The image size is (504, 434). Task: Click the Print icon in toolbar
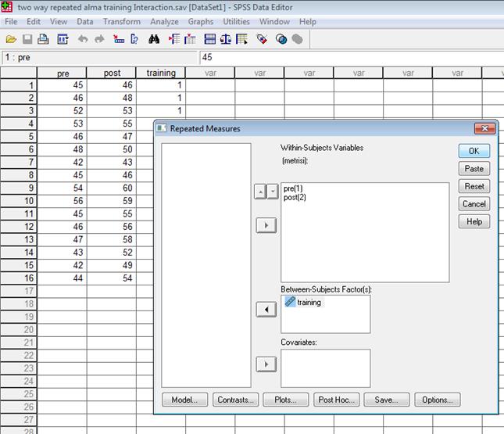[44, 39]
